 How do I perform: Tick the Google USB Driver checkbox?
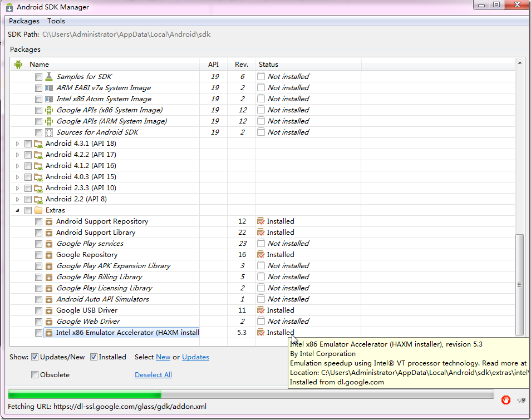[x=38, y=310]
